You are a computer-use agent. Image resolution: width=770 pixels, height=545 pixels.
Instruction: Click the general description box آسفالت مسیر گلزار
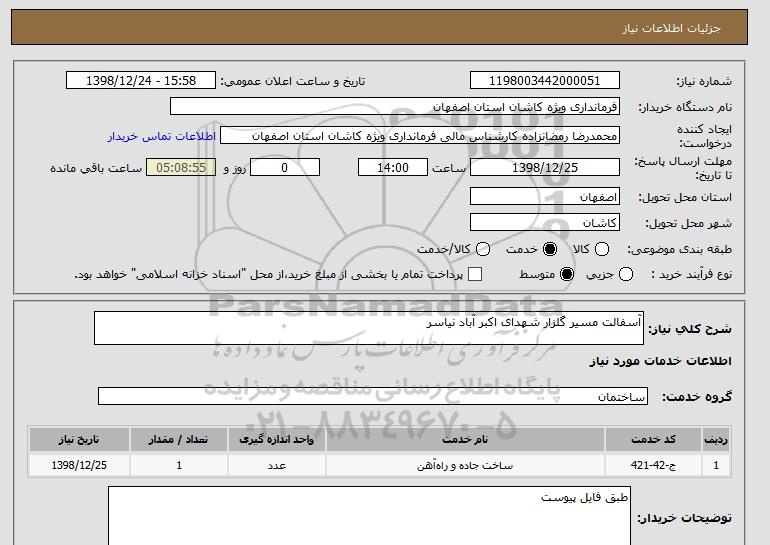tap(369, 328)
